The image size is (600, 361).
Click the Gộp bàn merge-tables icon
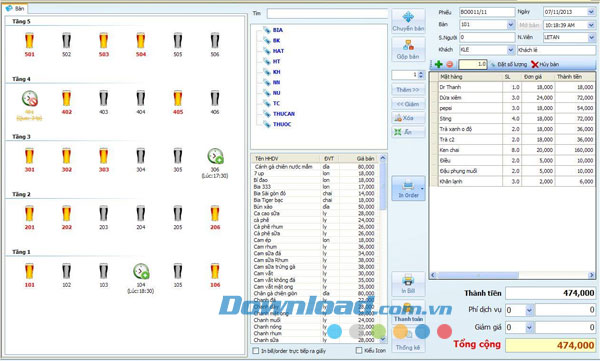pyautogui.click(x=408, y=46)
